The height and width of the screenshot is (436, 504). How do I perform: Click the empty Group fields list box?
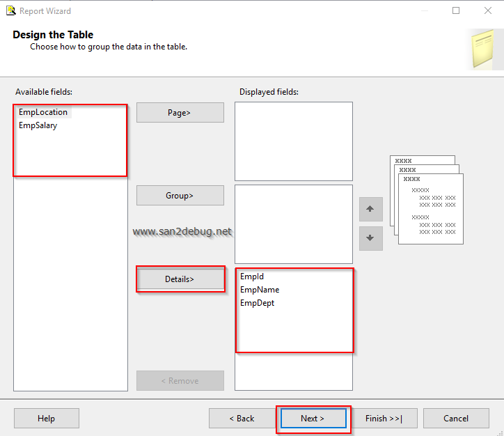tap(294, 224)
